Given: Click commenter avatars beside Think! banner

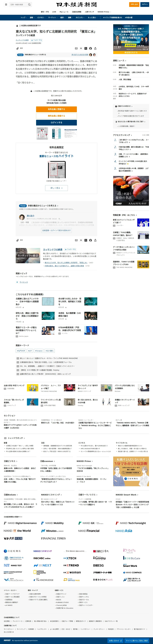Looking at the screenshot, I should pos(92,55).
